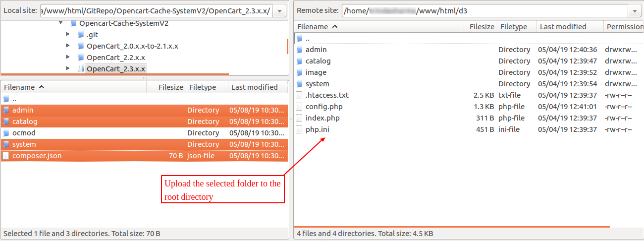Select .htaccess.txt in remote list
Image resolution: width=644 pixels, height=241 pixels.
point(327,95)
